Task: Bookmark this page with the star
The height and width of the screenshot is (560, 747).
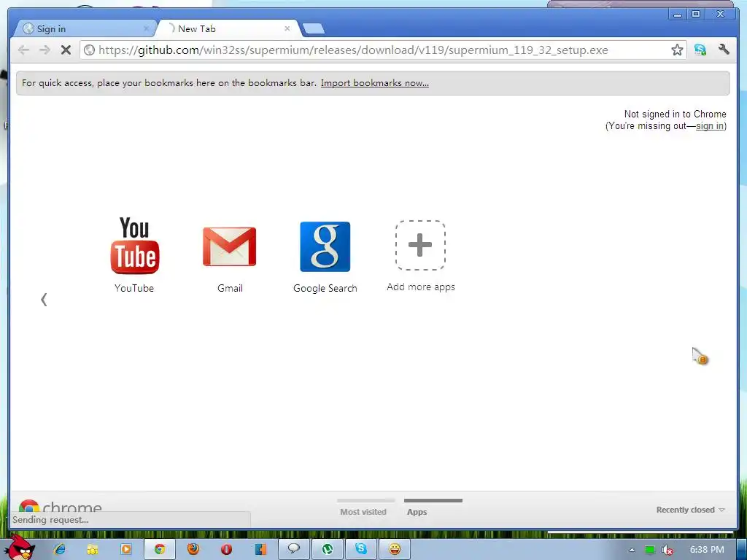Action: coord(677,50)
